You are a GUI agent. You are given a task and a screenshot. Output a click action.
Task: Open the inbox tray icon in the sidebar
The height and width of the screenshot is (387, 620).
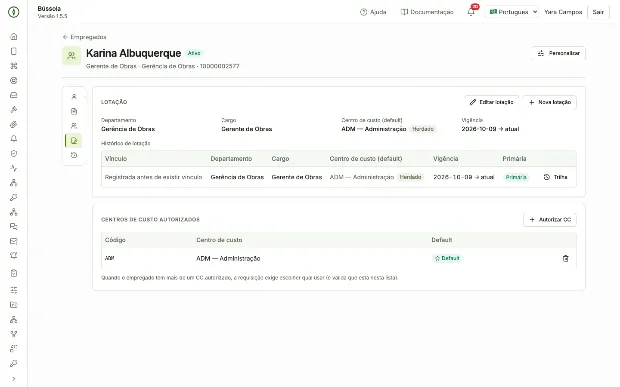tap(14, 95)
